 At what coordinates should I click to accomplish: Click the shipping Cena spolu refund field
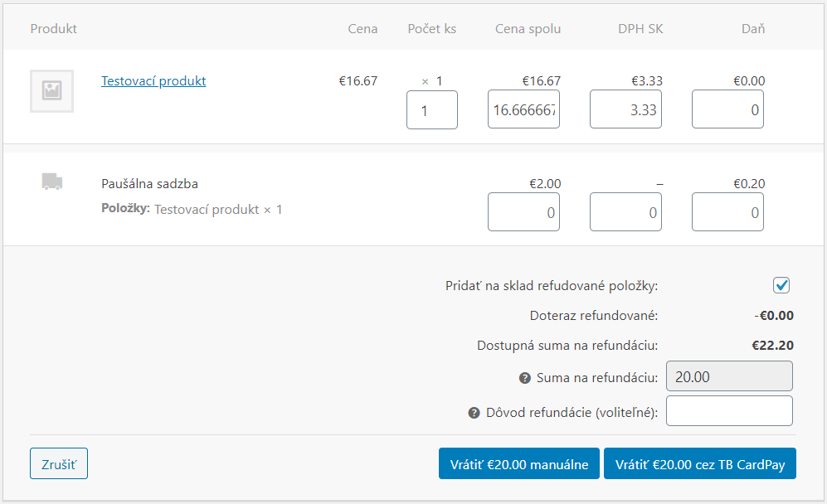[523, 211]
